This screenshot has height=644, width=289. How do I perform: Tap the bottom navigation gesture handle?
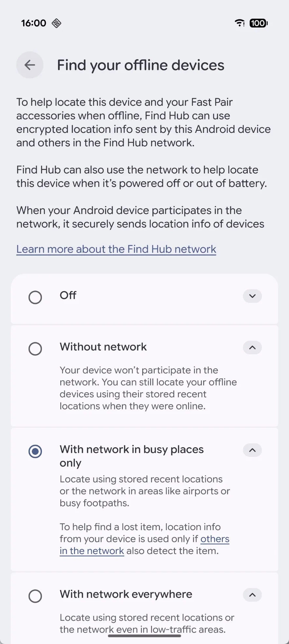pyautogui.click(x=144, y=636)
